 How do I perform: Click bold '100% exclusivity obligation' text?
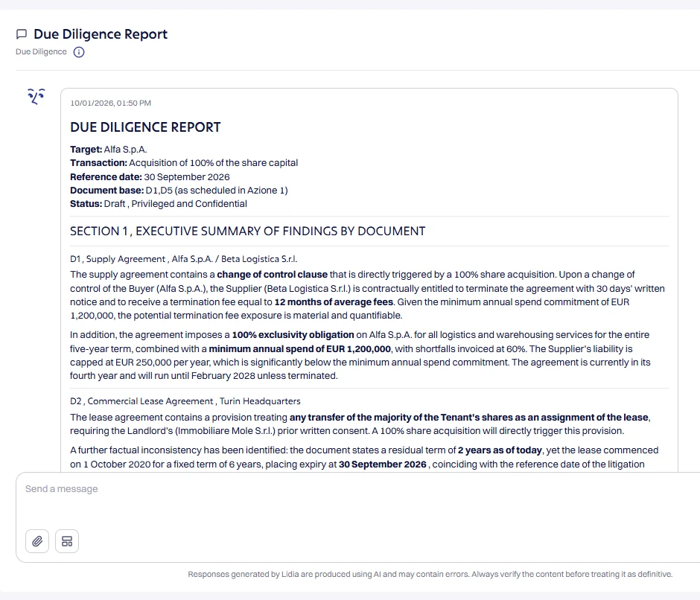293,335
